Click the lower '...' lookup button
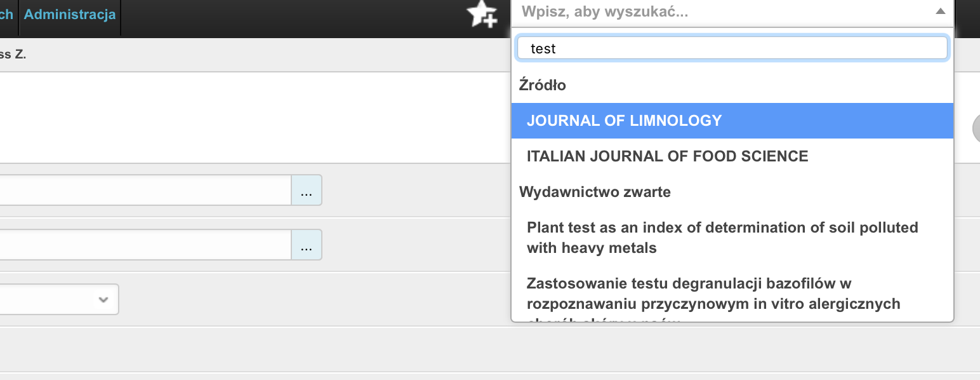This screenshot has height=380, width=980. click(307, 245)
